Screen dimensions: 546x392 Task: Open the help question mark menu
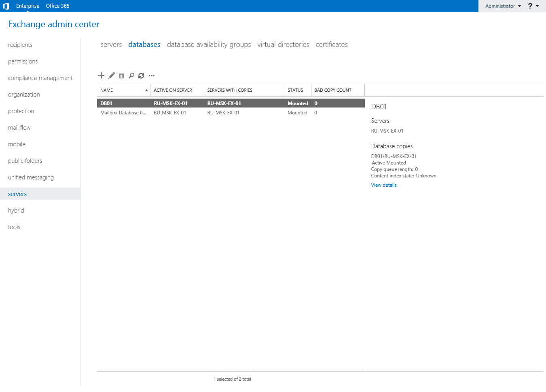click(533, 6)
